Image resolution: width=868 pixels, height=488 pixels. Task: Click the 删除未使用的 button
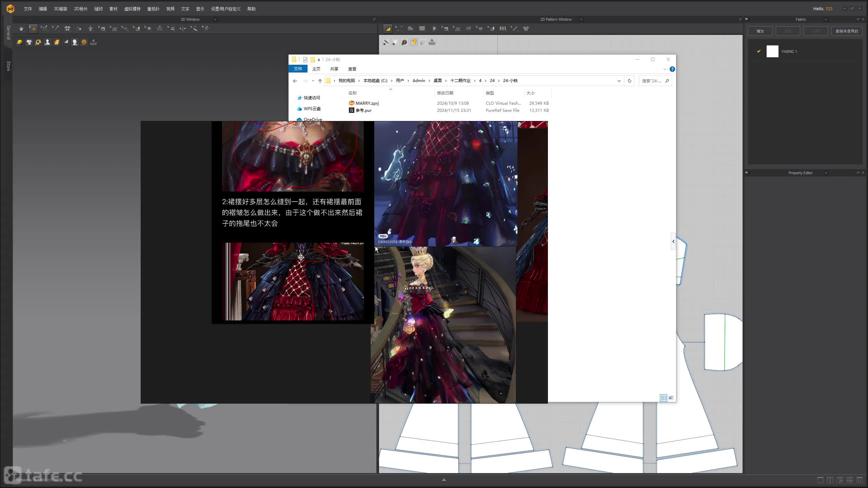coord(847,31)
